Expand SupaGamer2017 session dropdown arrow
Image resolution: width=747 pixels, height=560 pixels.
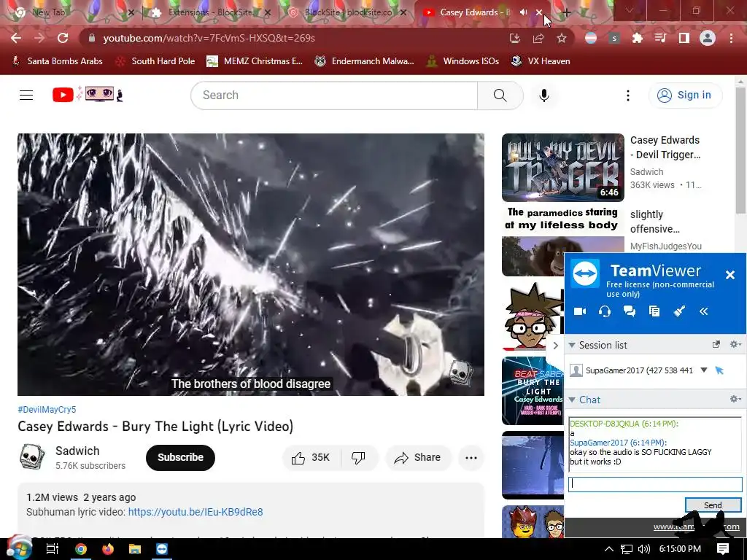coord(704,370)
